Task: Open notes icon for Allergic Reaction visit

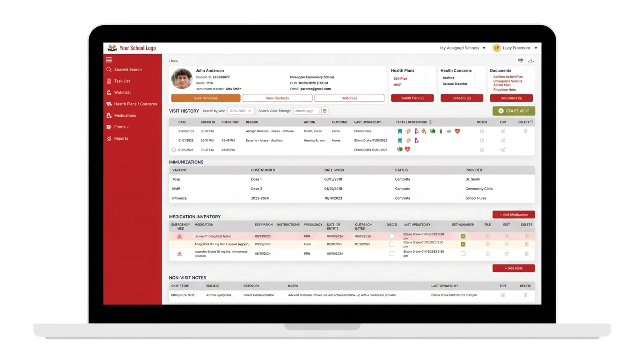Action: click(x=482, y=131)
